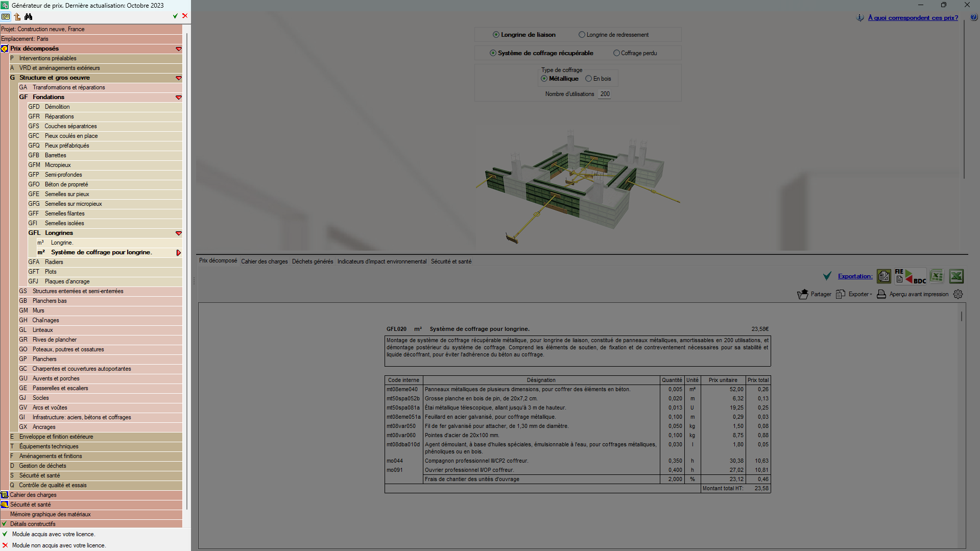Select Système de coffrage récupérable
The image size is (980, 551).
coord(541,53)
